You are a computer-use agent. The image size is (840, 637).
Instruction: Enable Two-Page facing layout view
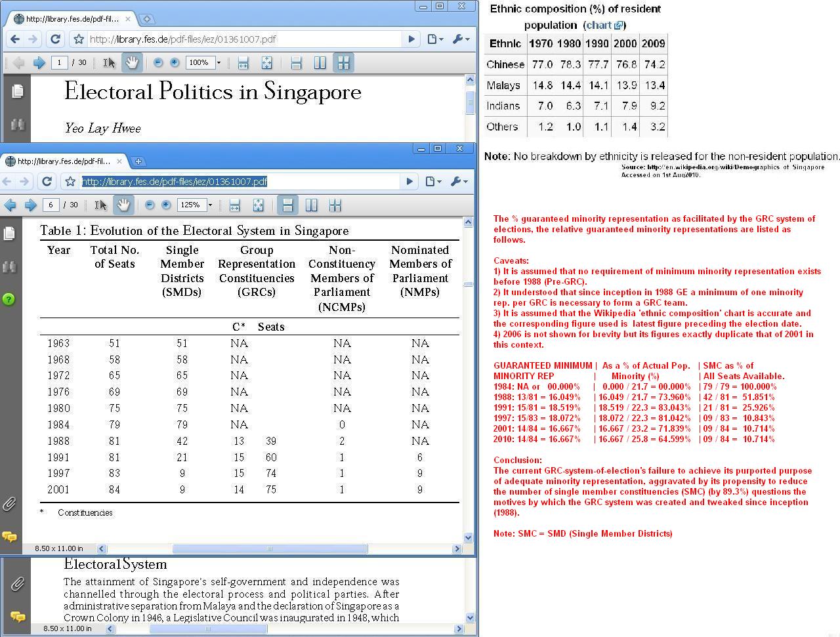311,205
